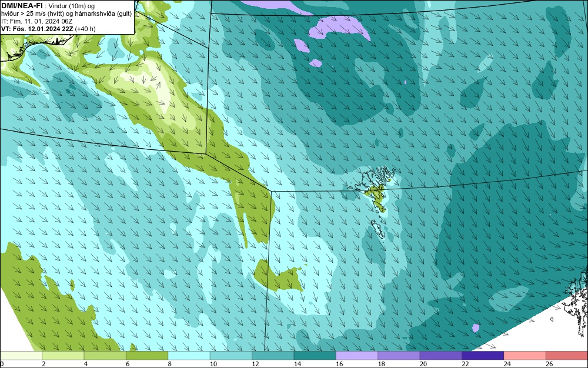588x368 pixels.
Task: Click the 8–10 m/s light cyan legend swatch
Action: click(x=189, y=356)
